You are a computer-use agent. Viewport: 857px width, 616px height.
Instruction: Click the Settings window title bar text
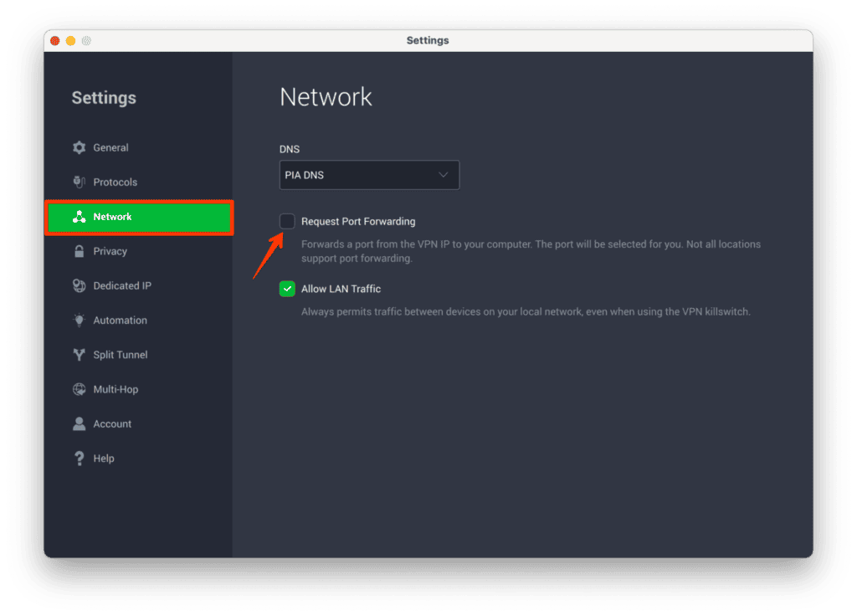tap(428, 40)
